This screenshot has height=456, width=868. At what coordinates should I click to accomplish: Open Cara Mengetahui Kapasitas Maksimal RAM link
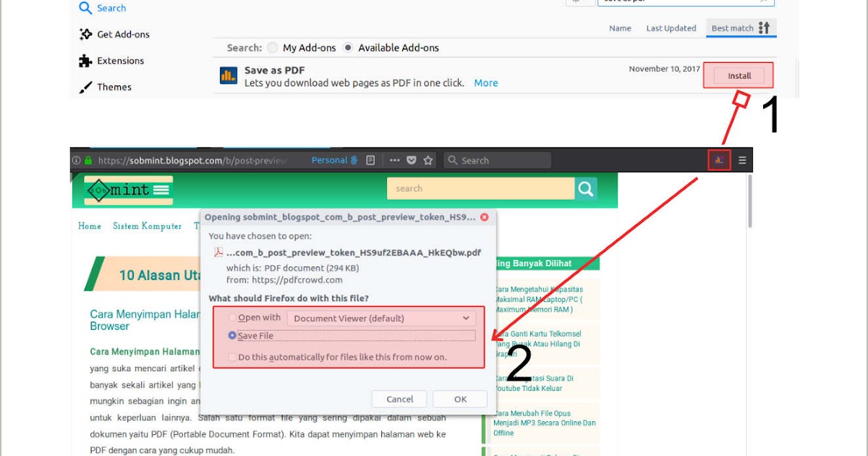click(x=538, y=300)
